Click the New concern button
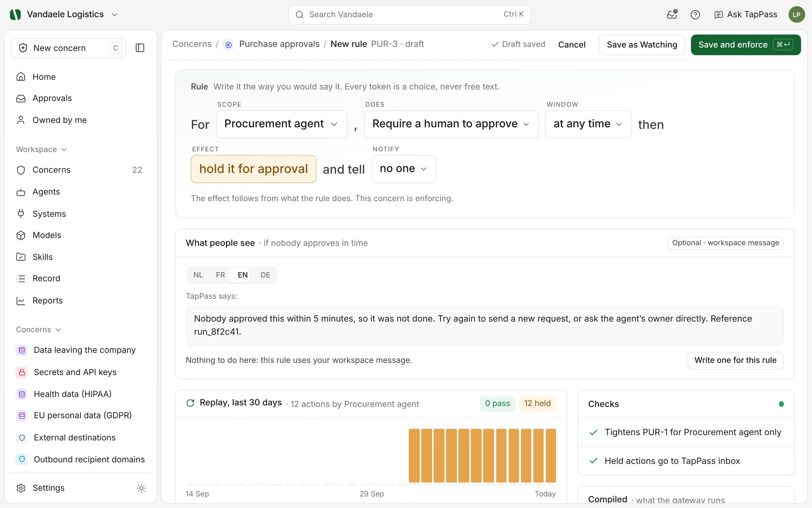 tap(69, 48)
